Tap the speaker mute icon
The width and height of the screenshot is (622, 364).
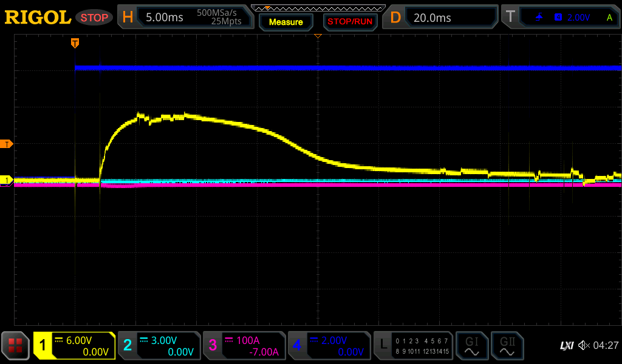584,346
